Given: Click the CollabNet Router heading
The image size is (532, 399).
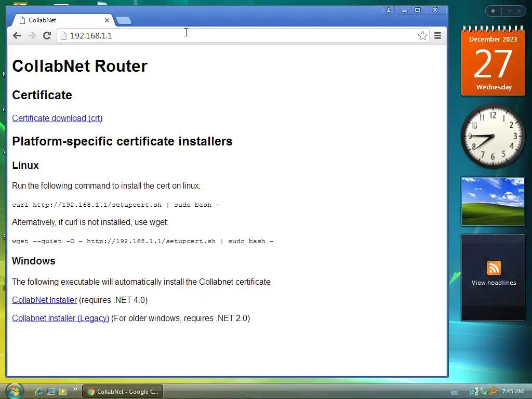Looking at the screenshot, I should pyautogui.click(x=79, y=66).
